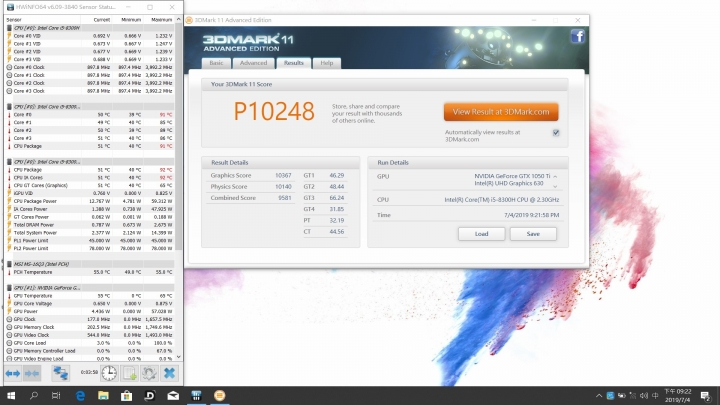720x405 pixels.
Task: Select the Total DRAM Power sensor row
Action: tap(90, 225)
